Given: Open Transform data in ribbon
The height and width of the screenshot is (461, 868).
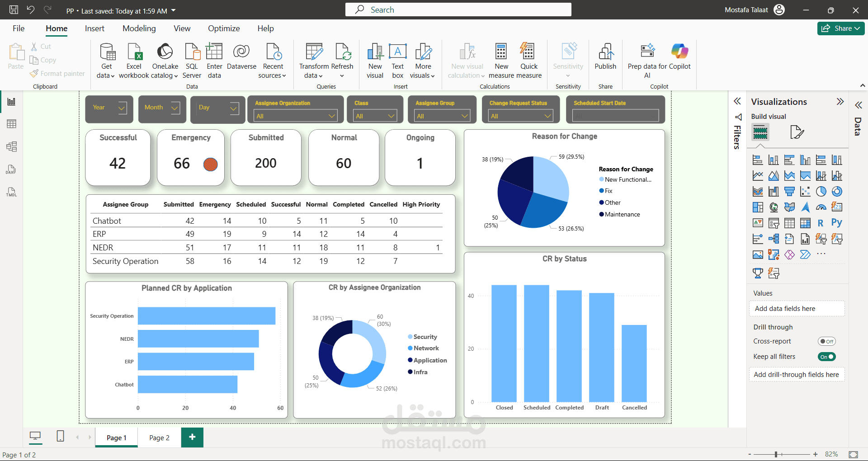Looking at the screenshot, I should [x=314, y=61].
